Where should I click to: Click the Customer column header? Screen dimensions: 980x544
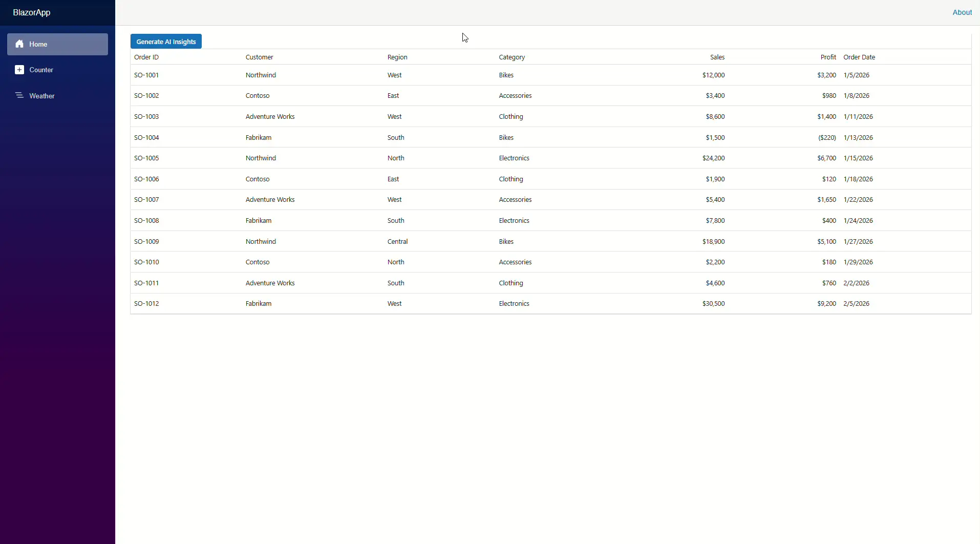click(x=260, y=57)
